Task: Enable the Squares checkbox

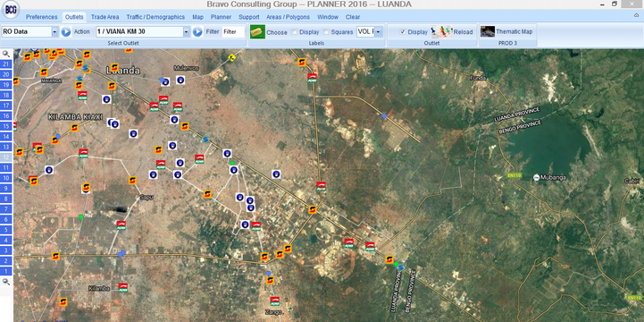Action: tap(327, 31)
